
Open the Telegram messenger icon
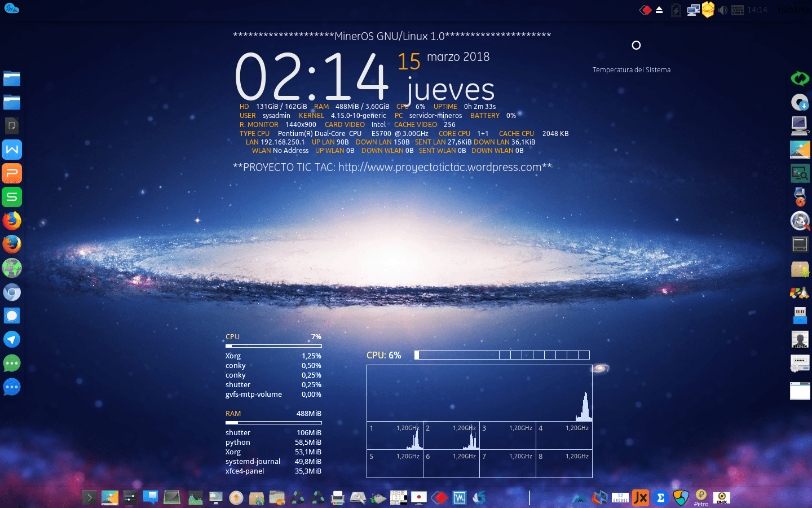[x=12, y=339]
